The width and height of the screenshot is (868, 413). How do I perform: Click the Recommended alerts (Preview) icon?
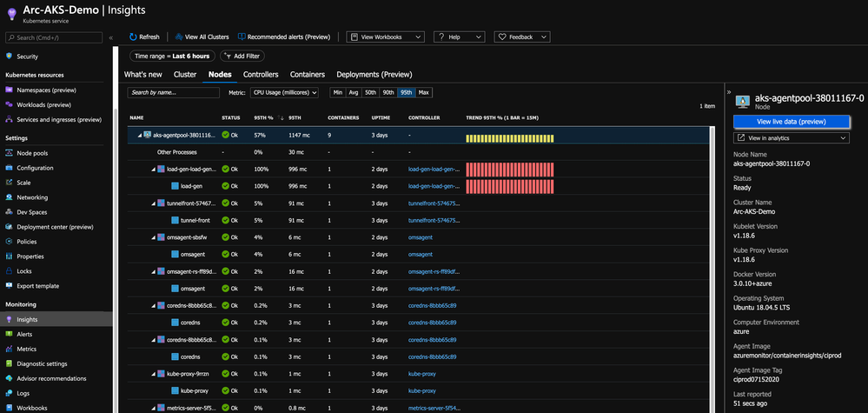pyautogui.click(x=242, y=37)
